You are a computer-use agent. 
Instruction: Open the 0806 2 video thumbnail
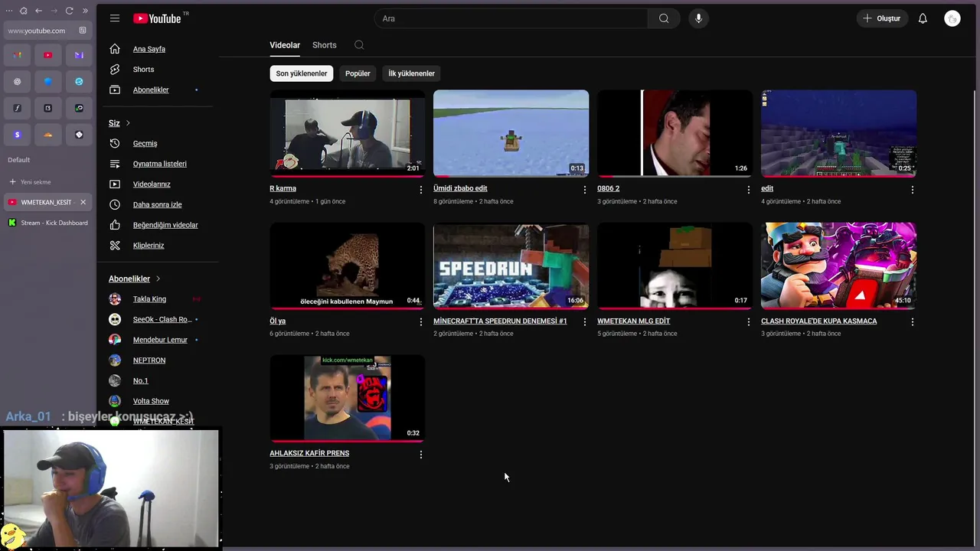(x=675, y=133)
